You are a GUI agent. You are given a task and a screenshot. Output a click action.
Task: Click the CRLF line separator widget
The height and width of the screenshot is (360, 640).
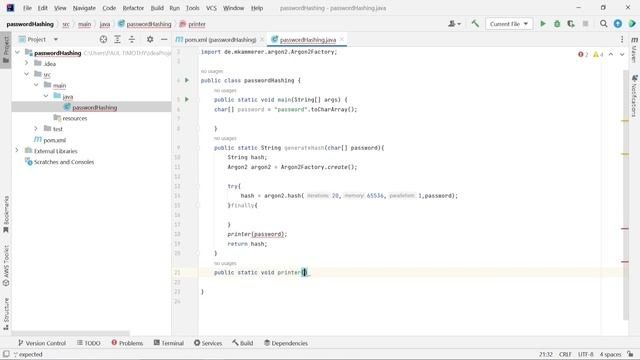click(x=565, y=354)
